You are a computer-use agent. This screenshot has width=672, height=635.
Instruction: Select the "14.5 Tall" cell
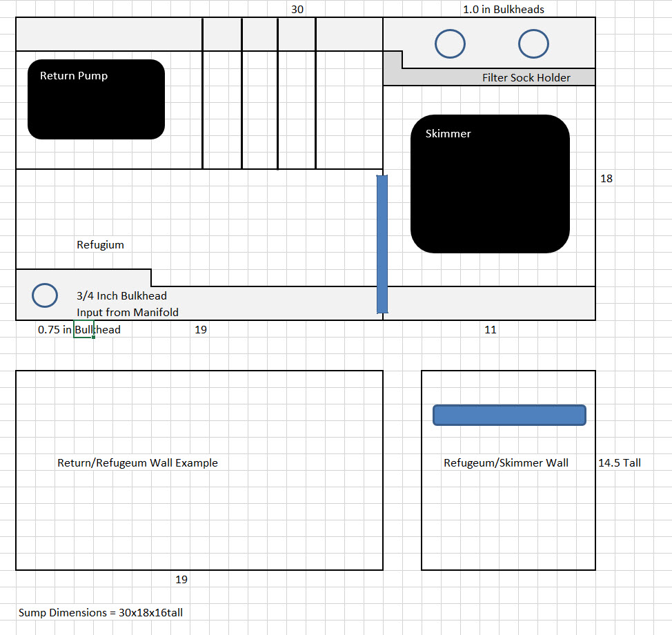tap(619, 463)
